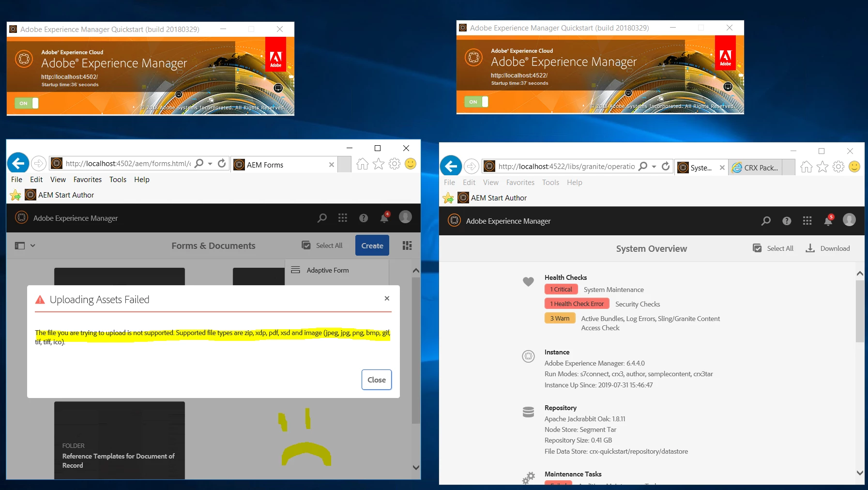Open Favorites star in the AEM Forms window
Image resolution: width=868 pixels, height=490 pixels.
click(x=379, y=164)
